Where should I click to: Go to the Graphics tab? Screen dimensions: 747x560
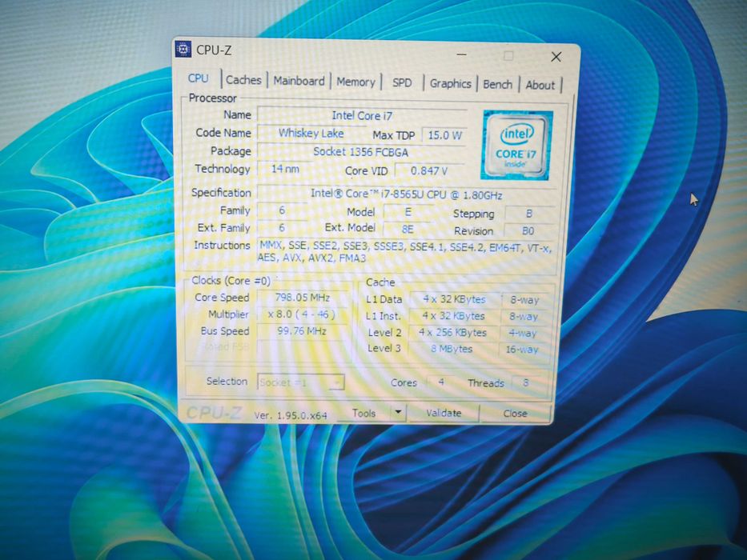tap(450, 84)
